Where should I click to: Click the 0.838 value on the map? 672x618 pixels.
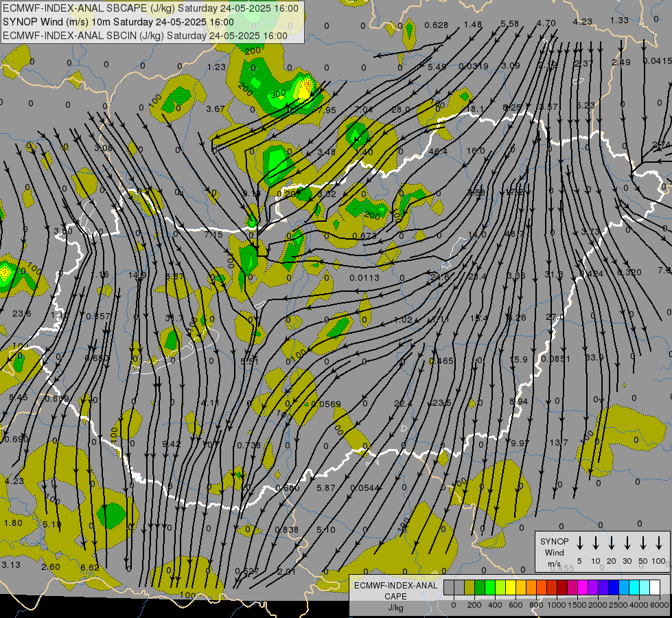click(286, 529)
